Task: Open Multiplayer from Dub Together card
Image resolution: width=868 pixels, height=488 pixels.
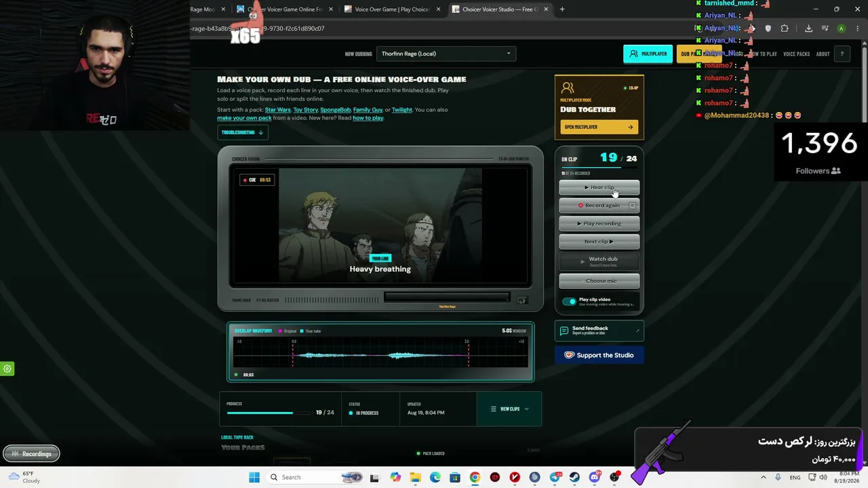Action: tap(599, 127)
